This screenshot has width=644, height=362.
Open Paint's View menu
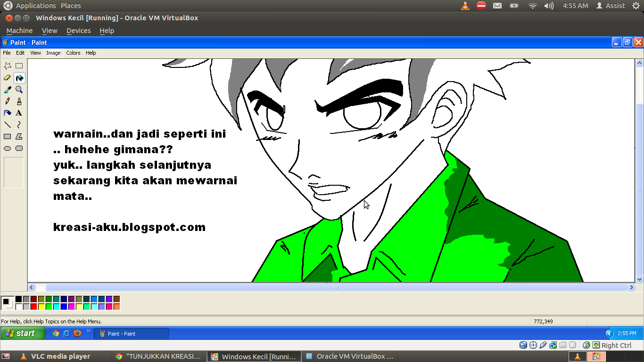(x=35, y=53)
